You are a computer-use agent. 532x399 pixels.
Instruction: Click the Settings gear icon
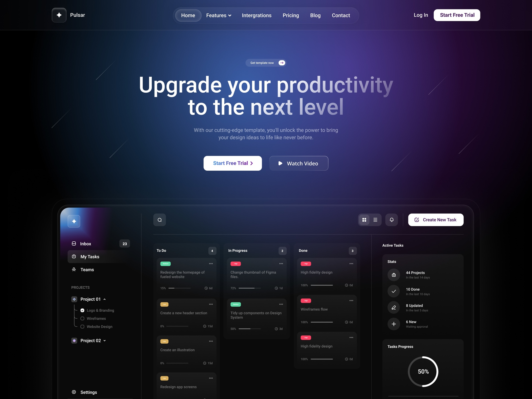pos(74,392)
